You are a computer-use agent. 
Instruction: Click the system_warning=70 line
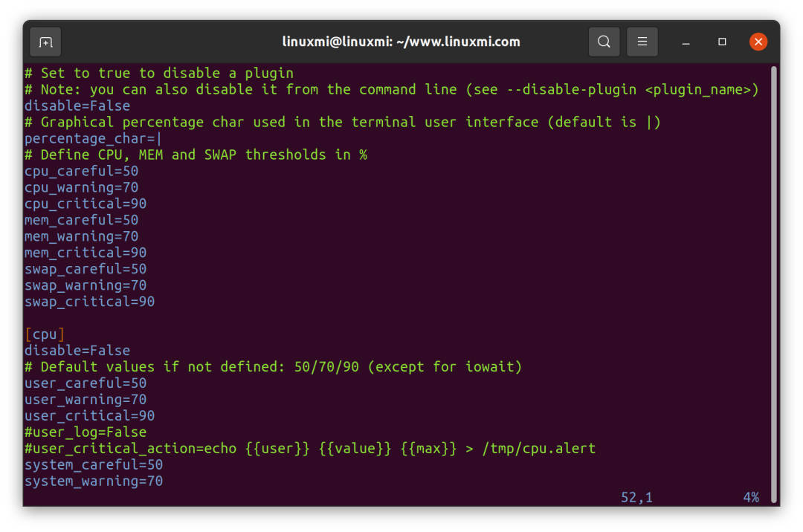point(94,481)
